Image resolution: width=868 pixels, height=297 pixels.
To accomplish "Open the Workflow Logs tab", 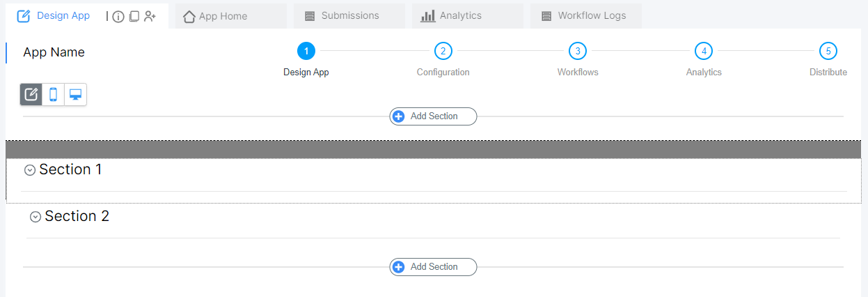I will (x=585, y=16).
